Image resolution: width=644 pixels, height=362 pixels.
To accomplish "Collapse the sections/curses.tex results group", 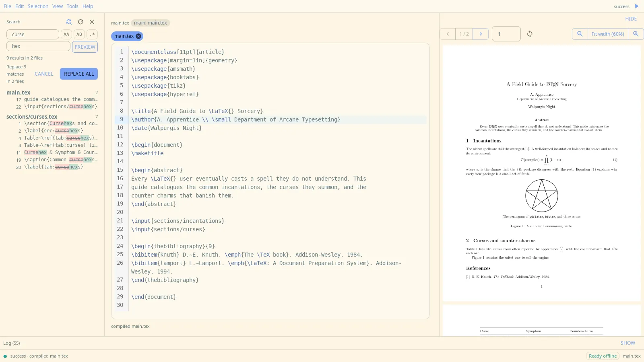I will pos(52,117).
